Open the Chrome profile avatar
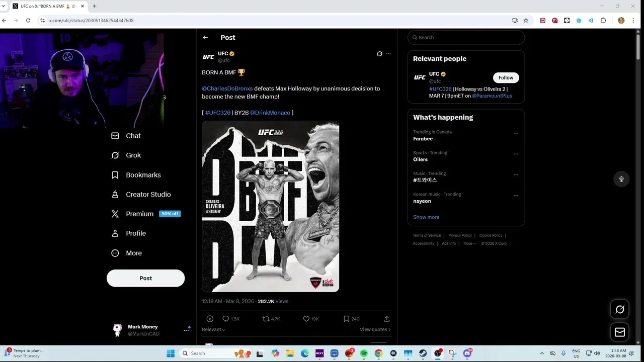The width and height of the screenshot is (644, 362). point(621,21)
